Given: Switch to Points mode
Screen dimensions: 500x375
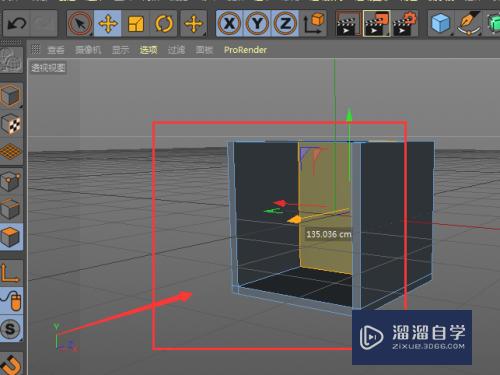Looking at the screenshot, I should (x=11, y=181).
